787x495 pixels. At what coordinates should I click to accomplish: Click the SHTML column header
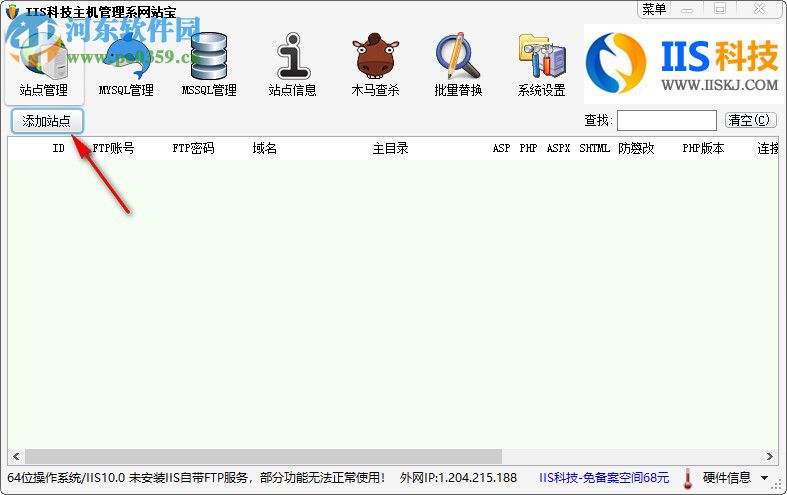595,148
